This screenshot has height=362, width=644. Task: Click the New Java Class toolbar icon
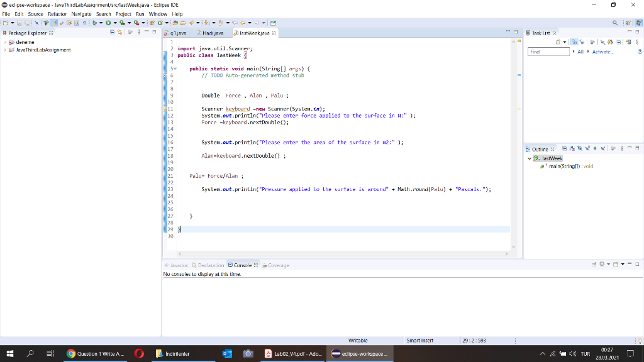(160, 23)
